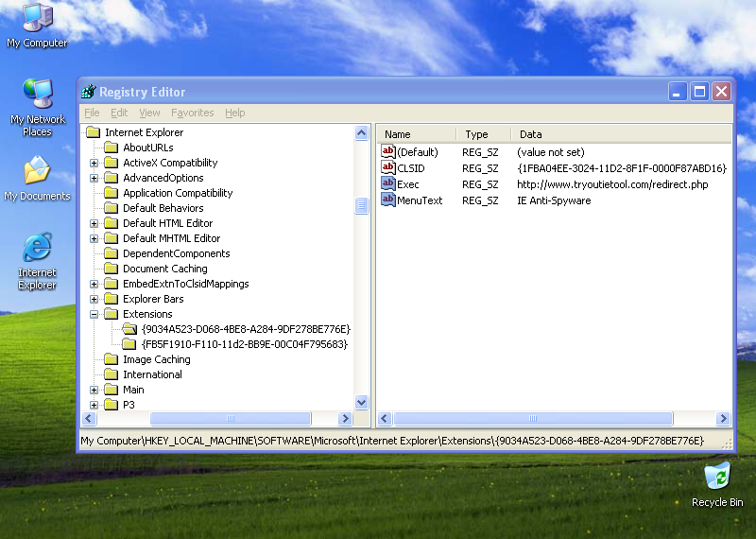Click the MenuText string value icon

(x=388, y=200)
